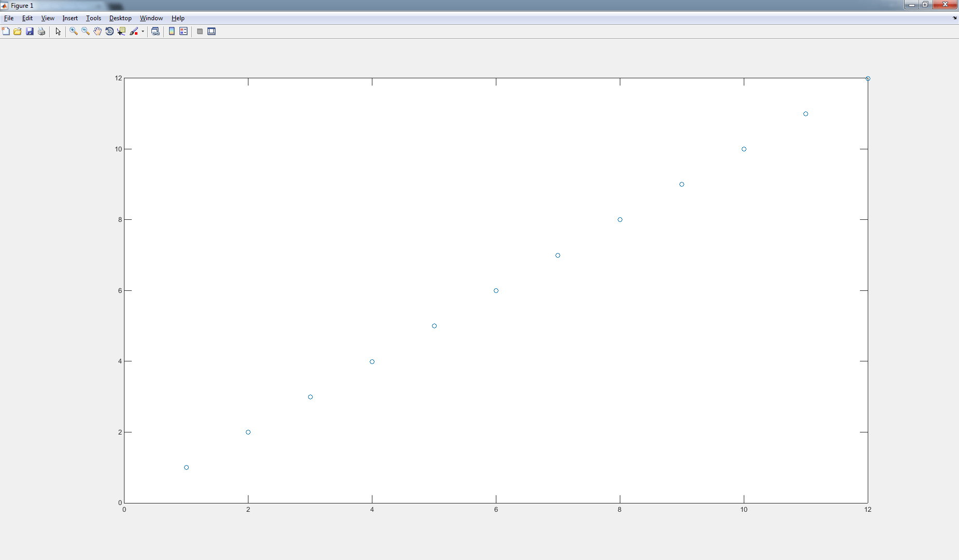Viewport: 959px width, 560px height.
Task: Open the Tools menu
Action: click(x=93, y=18)
